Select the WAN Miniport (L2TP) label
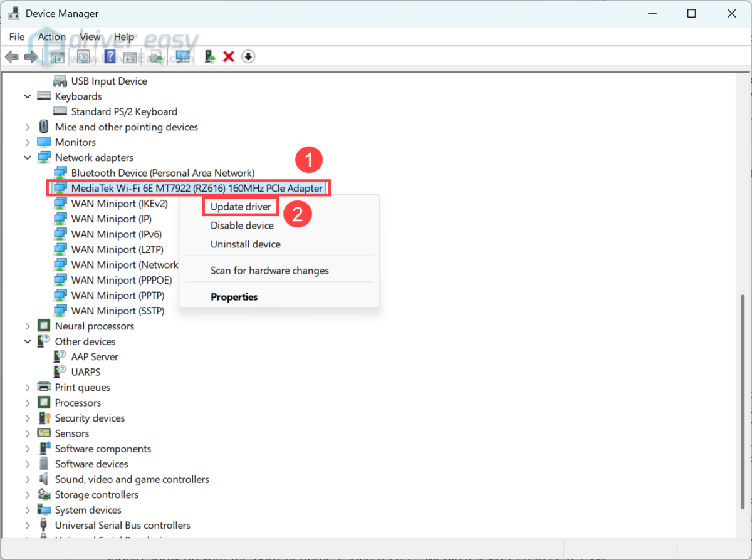 pyautogui.click(x=117, y=249)
